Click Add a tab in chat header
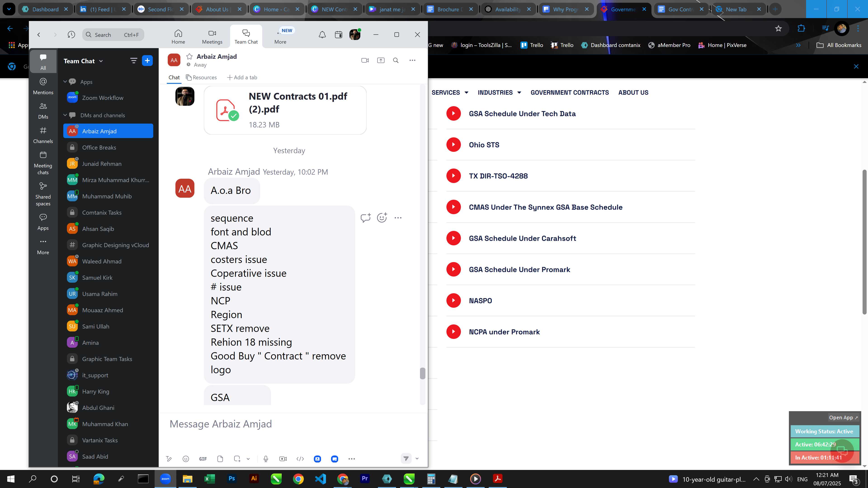This screenshot has height=488, width=868. point(242,77)
